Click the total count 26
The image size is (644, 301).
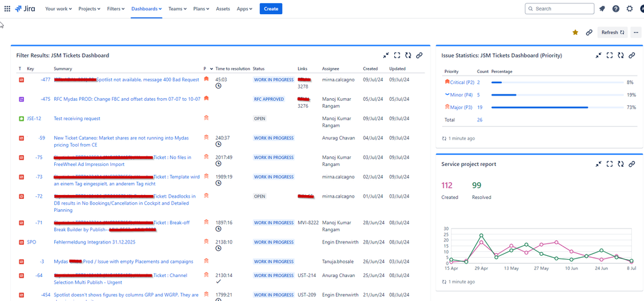coord(479,120)
